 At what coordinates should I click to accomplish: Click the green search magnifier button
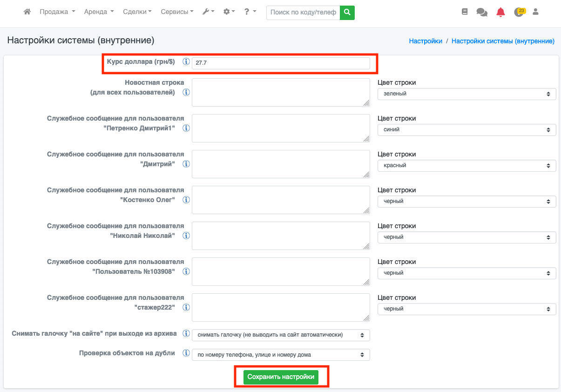point(347,13)
